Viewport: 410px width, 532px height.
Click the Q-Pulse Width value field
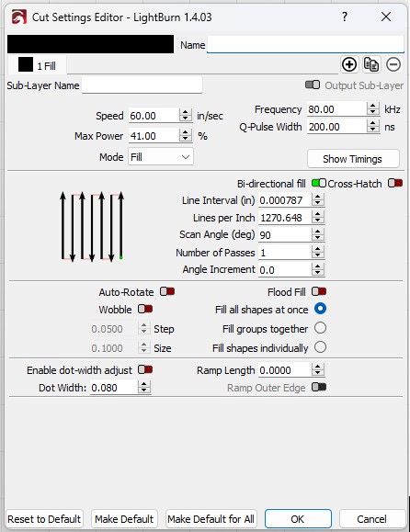[336, 127]
